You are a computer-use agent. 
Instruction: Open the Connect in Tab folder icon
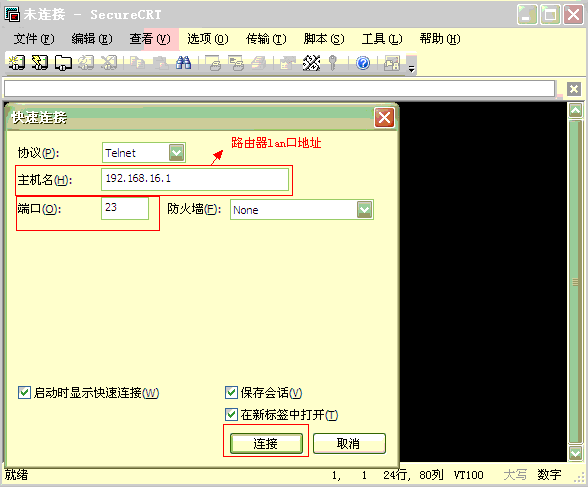[63, 63]
